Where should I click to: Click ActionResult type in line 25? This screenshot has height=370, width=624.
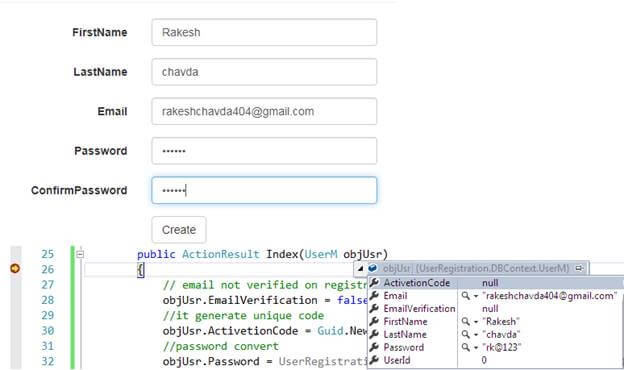coord(220,254)
